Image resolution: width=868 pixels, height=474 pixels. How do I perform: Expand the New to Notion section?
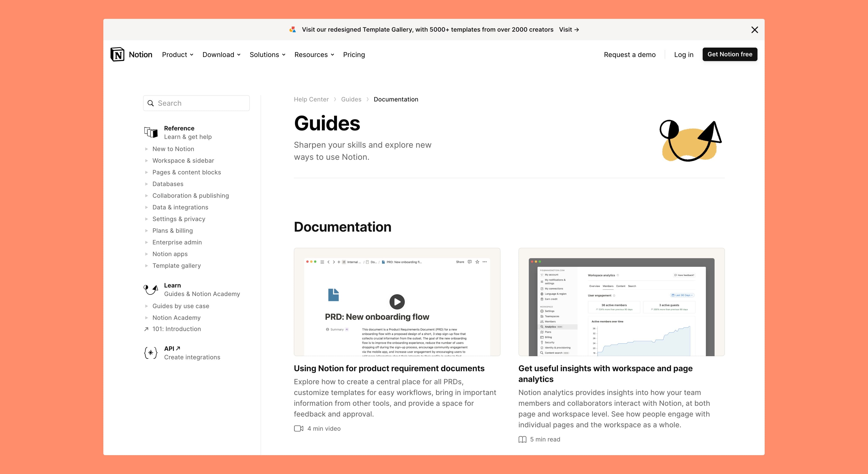[146, 149]
